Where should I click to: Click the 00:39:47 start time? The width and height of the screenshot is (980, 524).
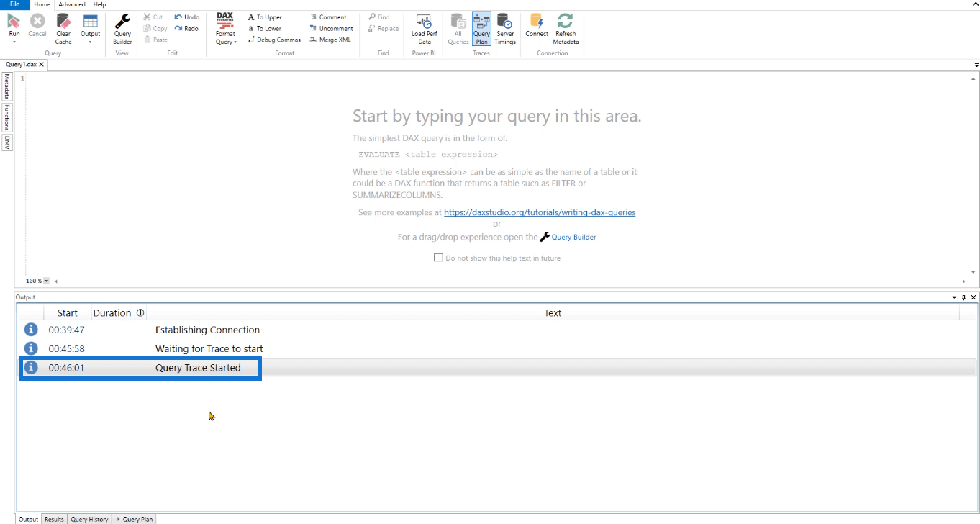[66, 330]
